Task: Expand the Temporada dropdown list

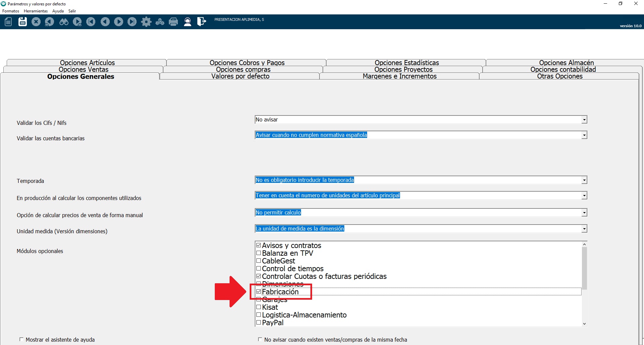Action: coord(584,180)
